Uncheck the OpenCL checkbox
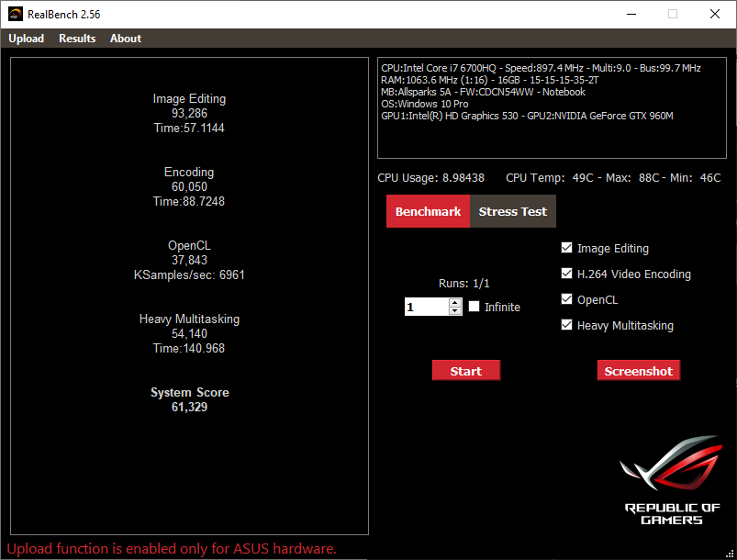Screen dimensions: 737x560 tap(567, 299)
